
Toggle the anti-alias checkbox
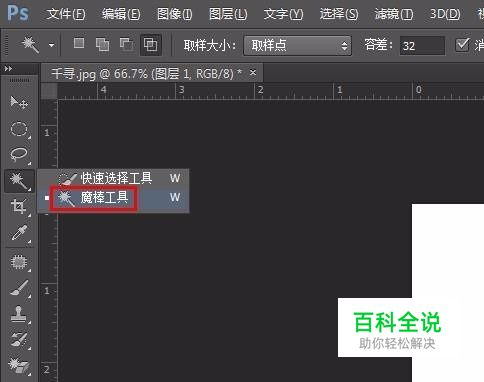462,44
